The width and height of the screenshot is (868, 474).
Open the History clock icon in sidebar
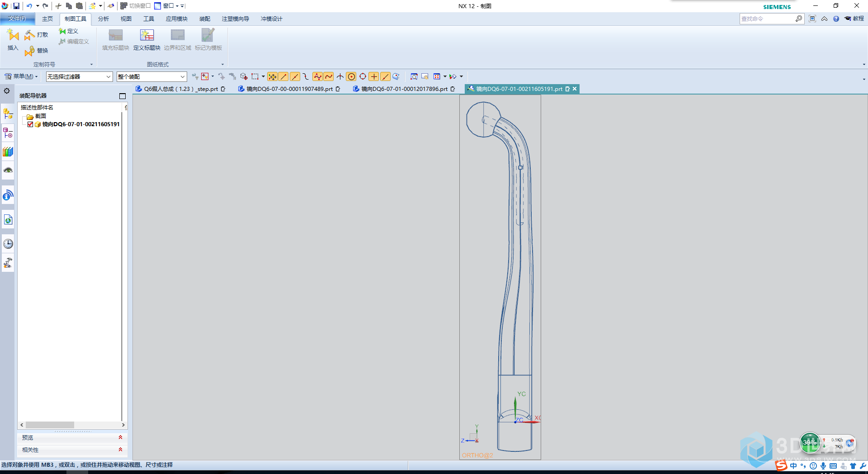8,244
